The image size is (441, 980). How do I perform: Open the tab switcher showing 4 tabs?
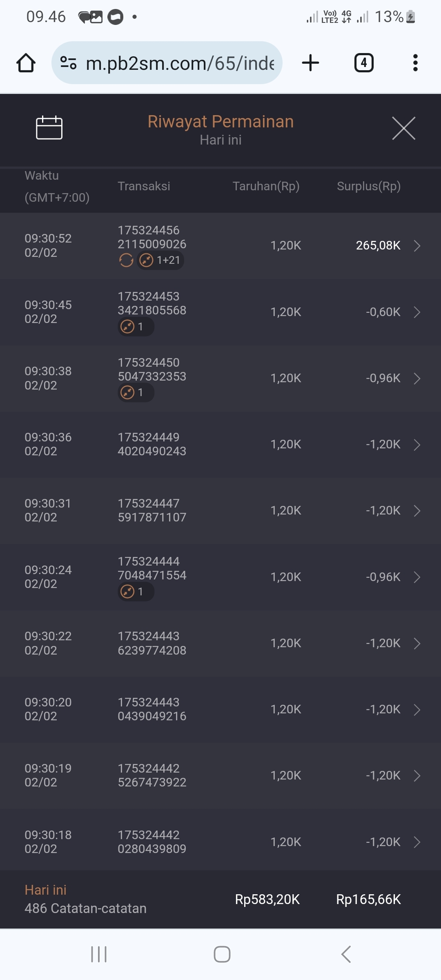[363, 63]
